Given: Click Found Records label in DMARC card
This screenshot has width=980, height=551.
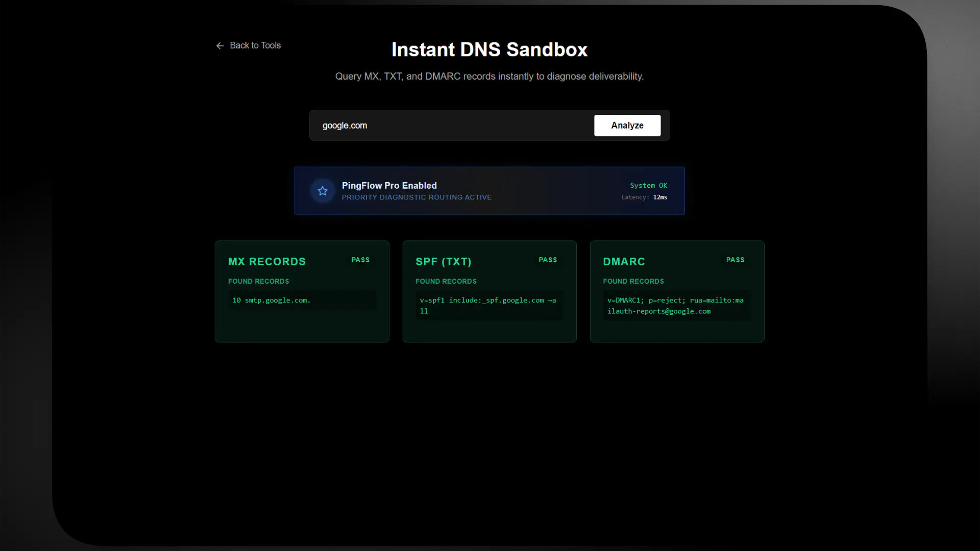Looking at the screenshot, I should (x=633, y=282).
